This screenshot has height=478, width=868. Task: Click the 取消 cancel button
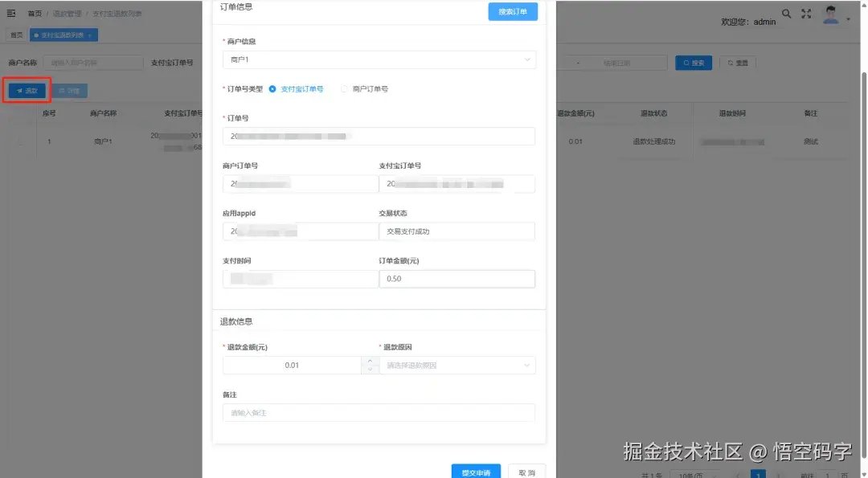point(526,472)
